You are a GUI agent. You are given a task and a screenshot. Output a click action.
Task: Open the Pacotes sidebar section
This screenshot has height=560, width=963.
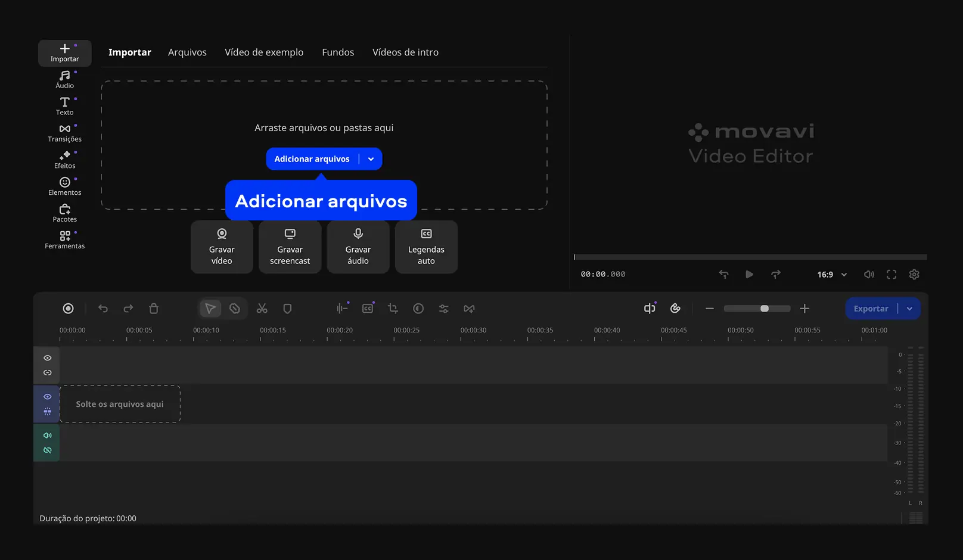(x=64, y=213)
